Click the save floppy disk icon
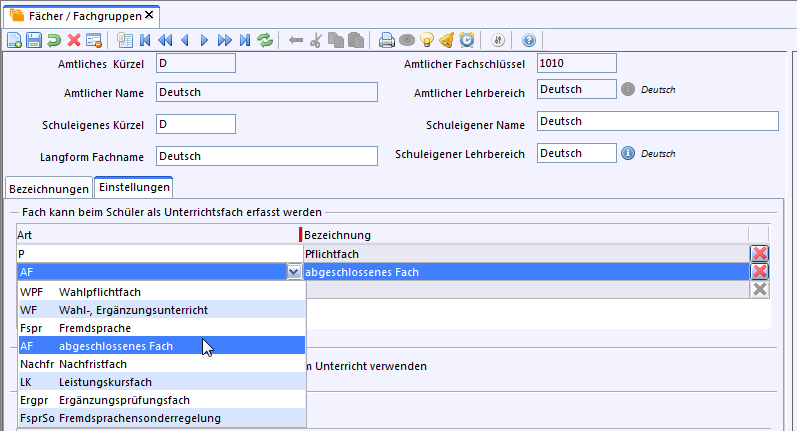 pos(34,41)
